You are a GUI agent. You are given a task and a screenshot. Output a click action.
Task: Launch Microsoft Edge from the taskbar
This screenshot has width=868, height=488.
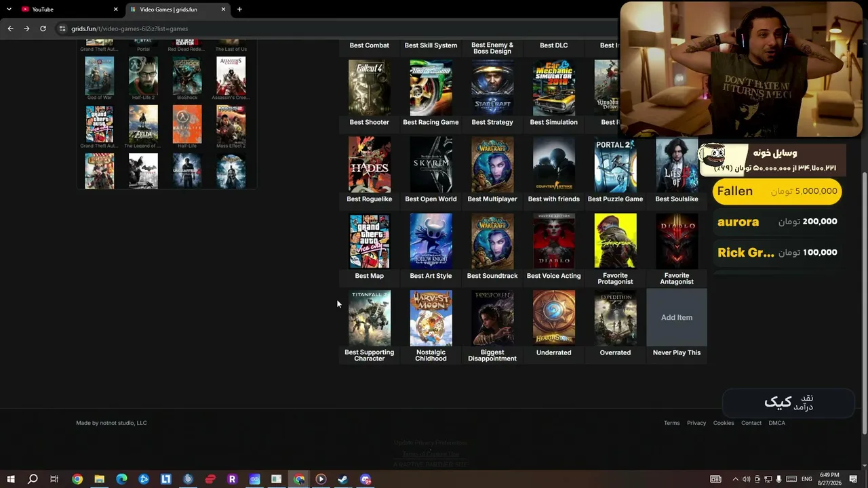click(121, 479)
